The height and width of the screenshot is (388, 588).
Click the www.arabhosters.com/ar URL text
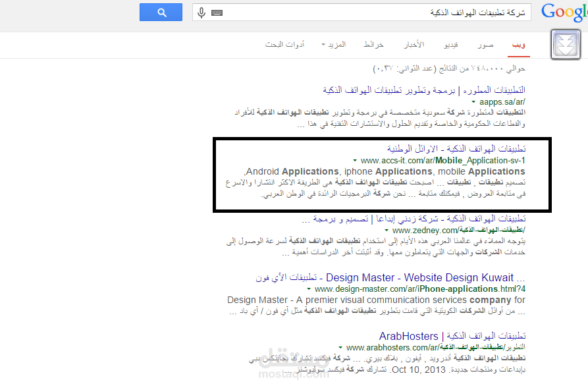436,347
